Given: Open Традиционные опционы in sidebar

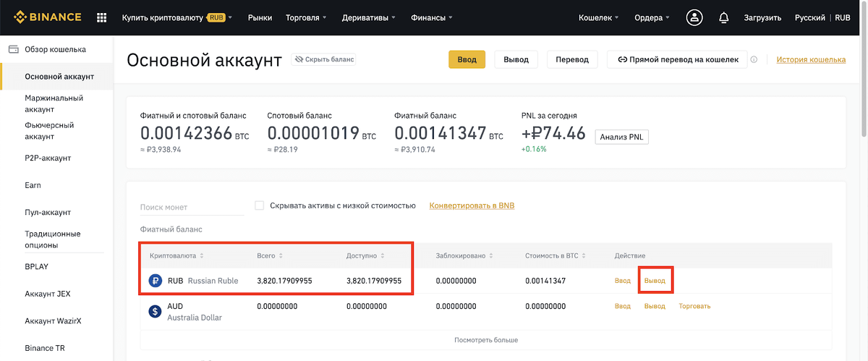Looking at the screenshot, I should (x=53, y=239).
